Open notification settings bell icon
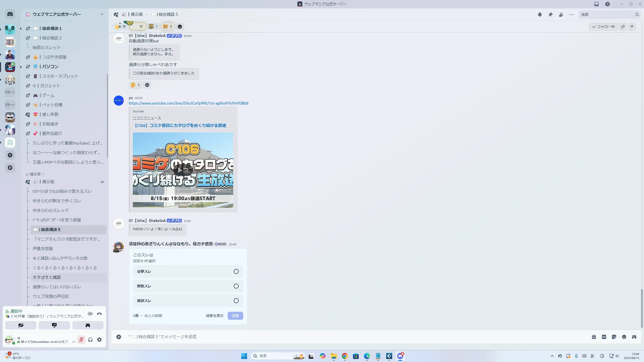The image size is (644, 362). coord(540,15)
